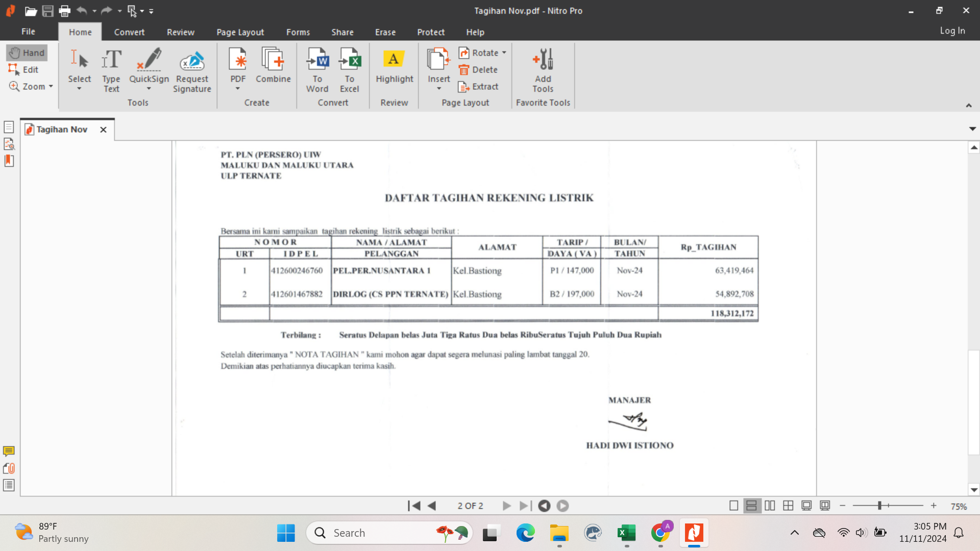980x551 pixels.
Task: Open Excel from the Windows taskbar
Action: click(x=626, y=533)
